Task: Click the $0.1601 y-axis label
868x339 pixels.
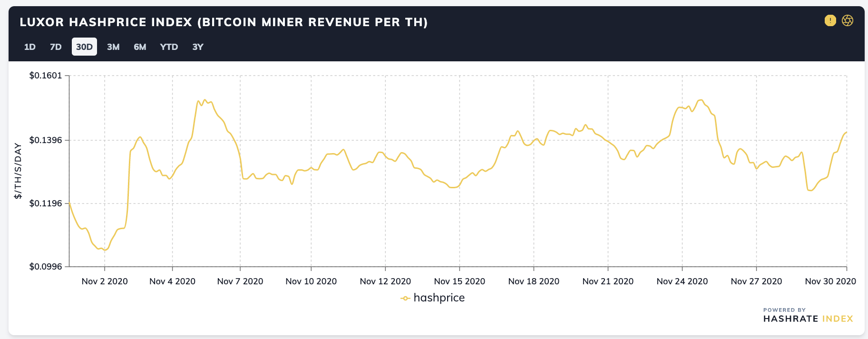Action: click(46, 76)
